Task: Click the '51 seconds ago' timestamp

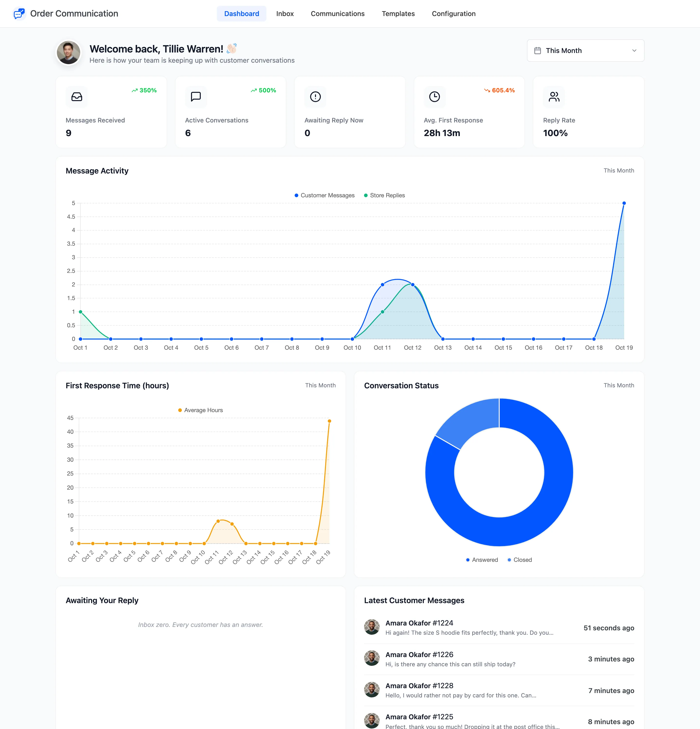Action: 609,628
